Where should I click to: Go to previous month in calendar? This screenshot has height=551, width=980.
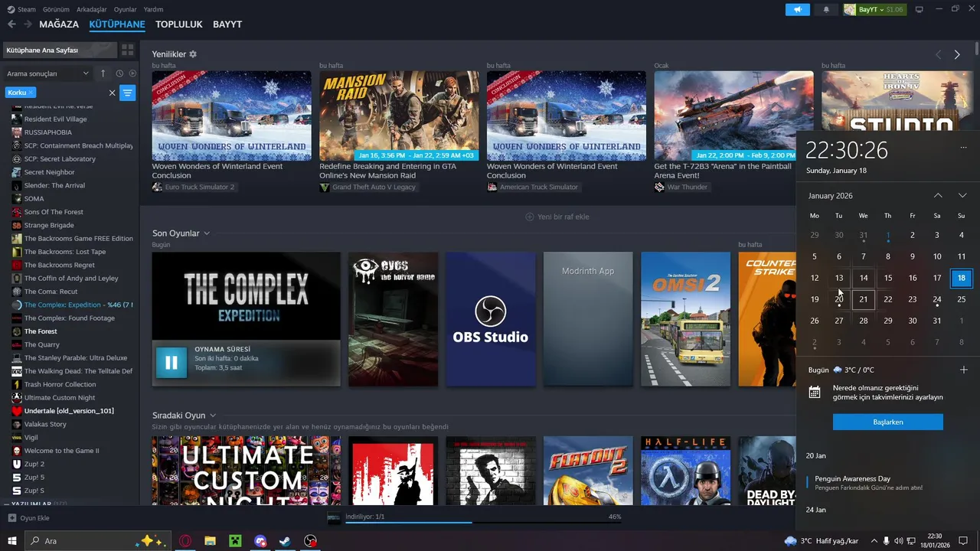click(x=938, y=196)
